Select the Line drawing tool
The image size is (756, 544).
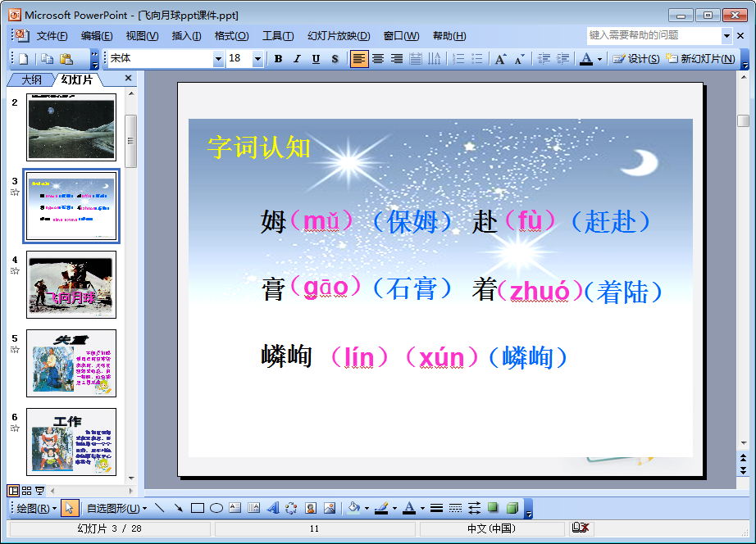(160, 508)
